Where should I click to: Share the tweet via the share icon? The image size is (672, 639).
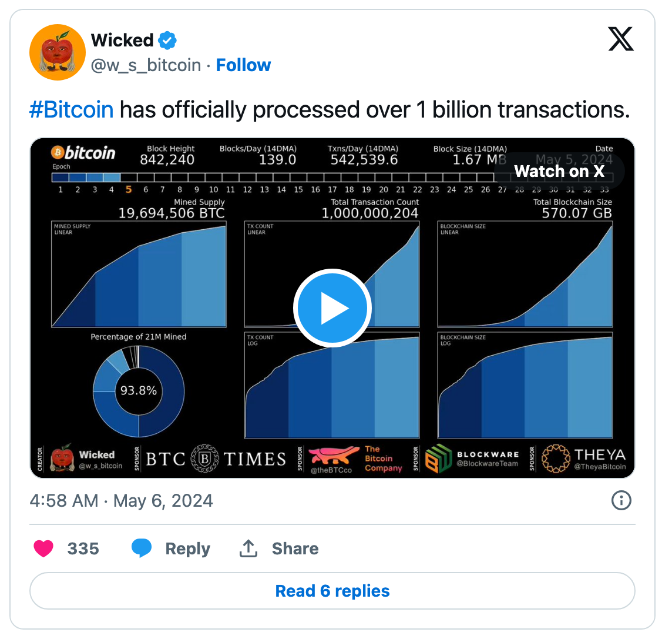(248, 548)
